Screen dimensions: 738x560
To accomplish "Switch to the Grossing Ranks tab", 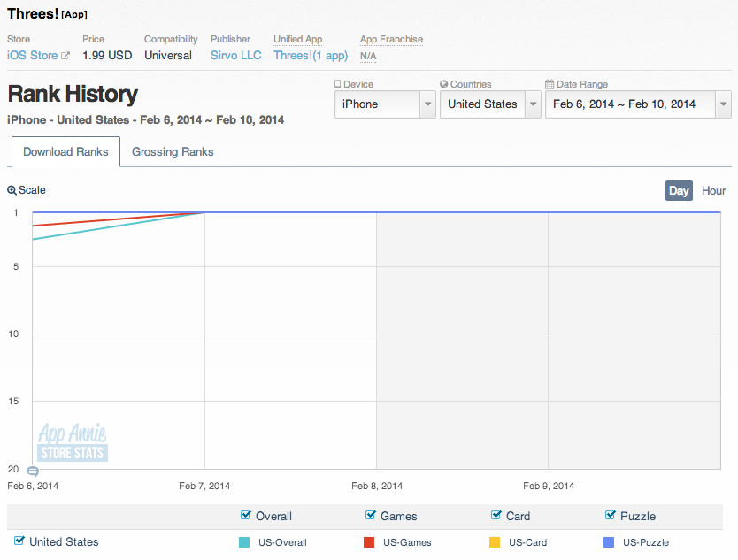I will tap(173, 151).
